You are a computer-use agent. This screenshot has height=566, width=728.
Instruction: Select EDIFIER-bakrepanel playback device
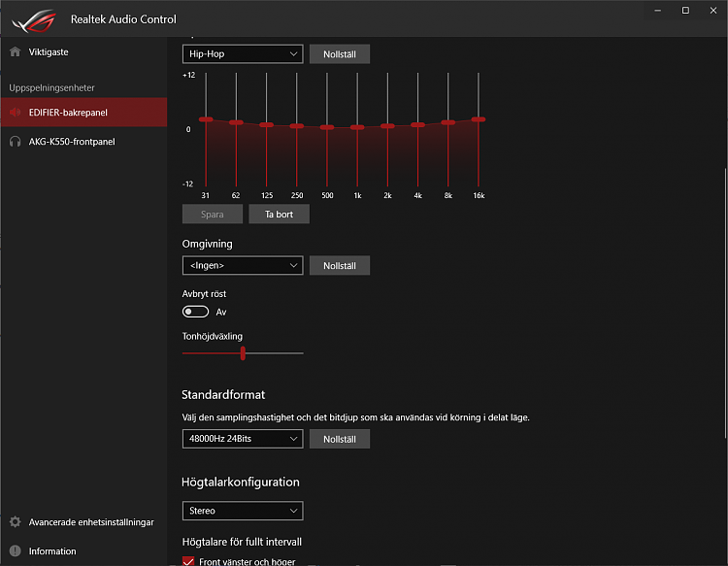coord(83,112)
